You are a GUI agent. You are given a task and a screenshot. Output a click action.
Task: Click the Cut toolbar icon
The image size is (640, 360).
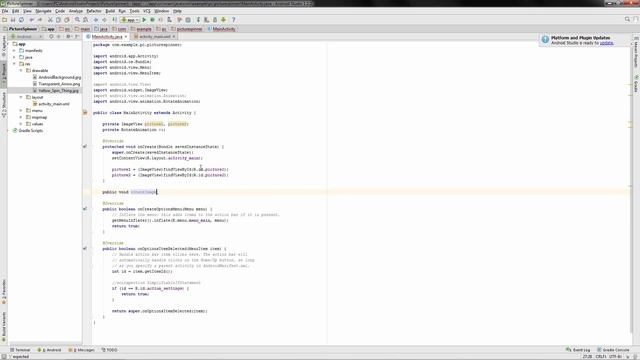(50, 20)
